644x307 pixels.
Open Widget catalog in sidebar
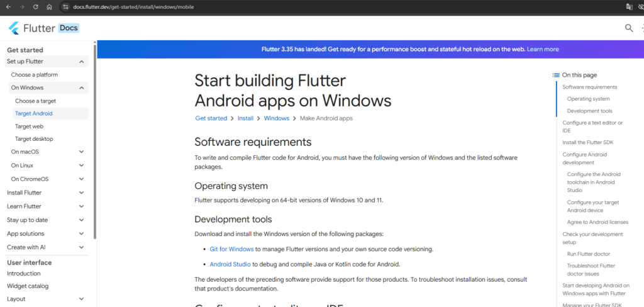(28, 286)
